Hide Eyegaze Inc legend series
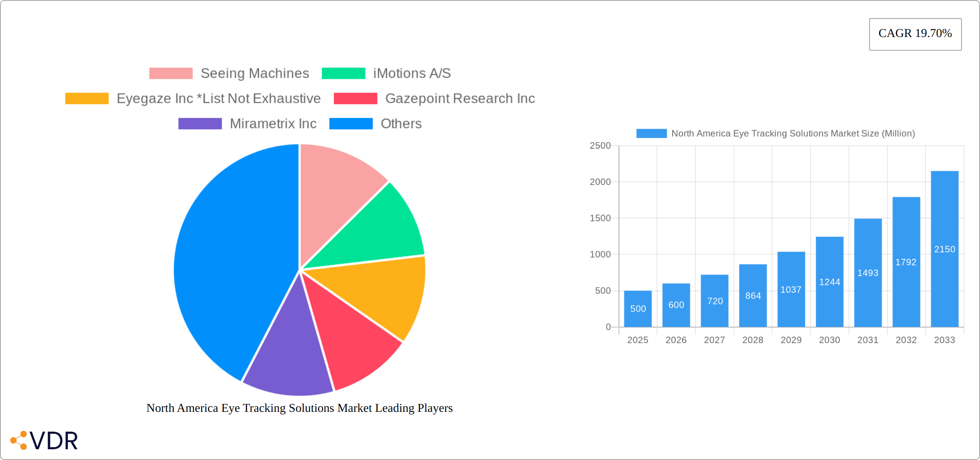This screenshot has width=980, height=460. [x=218, y=98]
